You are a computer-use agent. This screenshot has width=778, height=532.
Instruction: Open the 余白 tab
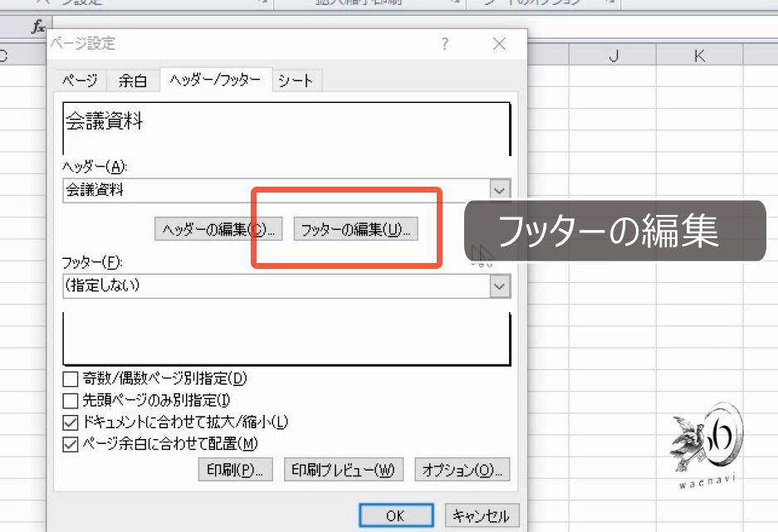tap(134, 81)
